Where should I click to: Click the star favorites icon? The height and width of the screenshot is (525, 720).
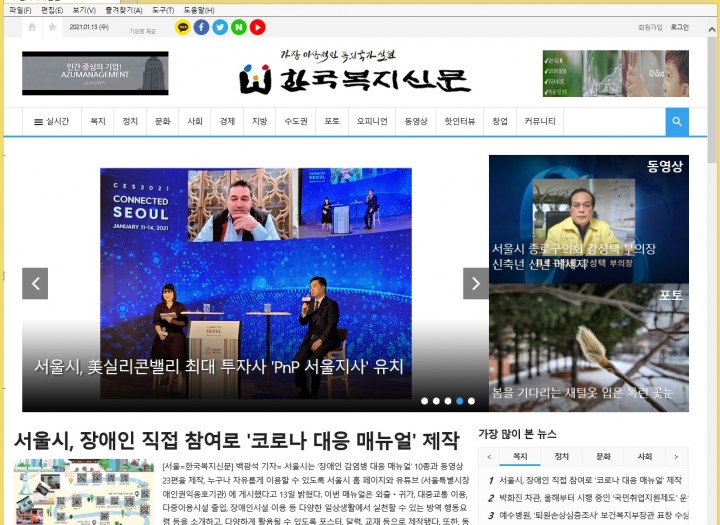(52, 27)
